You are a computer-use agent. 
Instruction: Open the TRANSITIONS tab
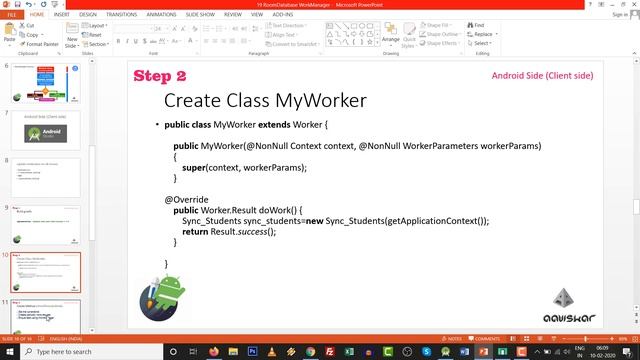pos(122,15)
